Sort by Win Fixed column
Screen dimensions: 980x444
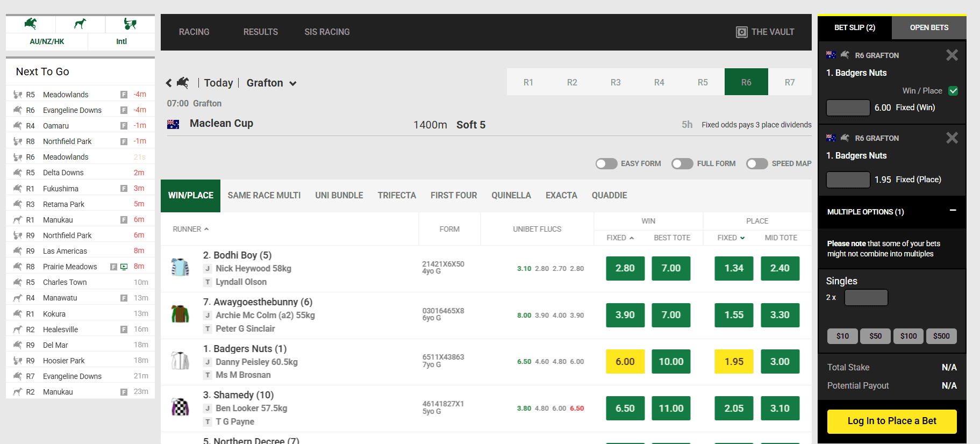point(620,238)
